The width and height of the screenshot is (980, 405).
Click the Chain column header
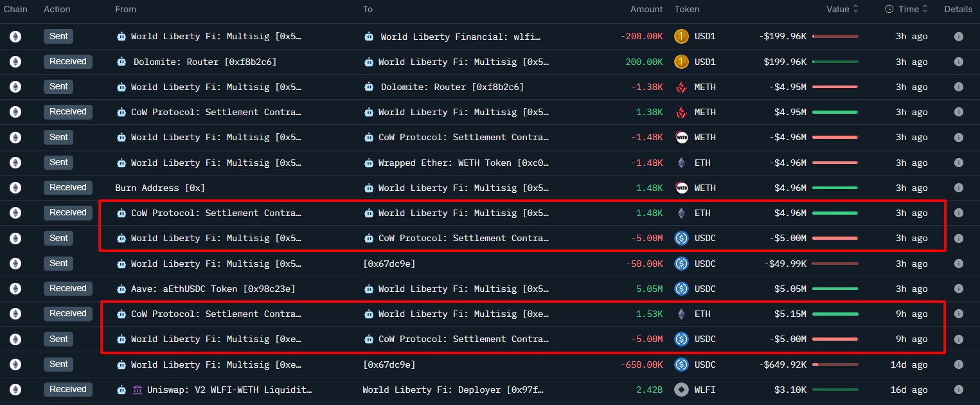(16, 9)
